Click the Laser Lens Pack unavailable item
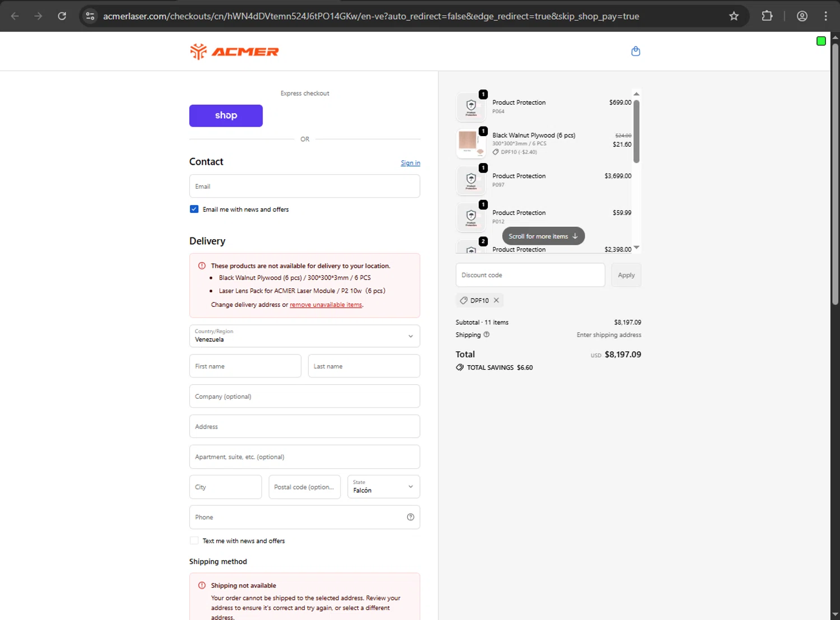 tap(302, 291)
